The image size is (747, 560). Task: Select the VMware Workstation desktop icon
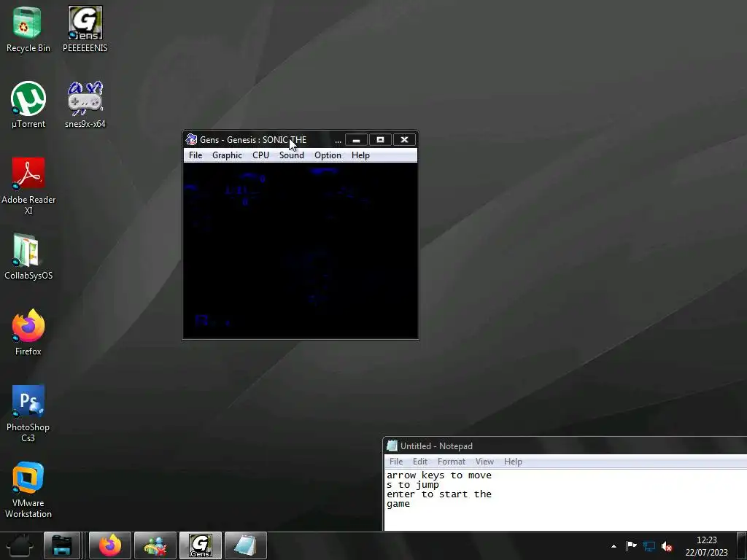pyautogui.click(x=28, y=489)
